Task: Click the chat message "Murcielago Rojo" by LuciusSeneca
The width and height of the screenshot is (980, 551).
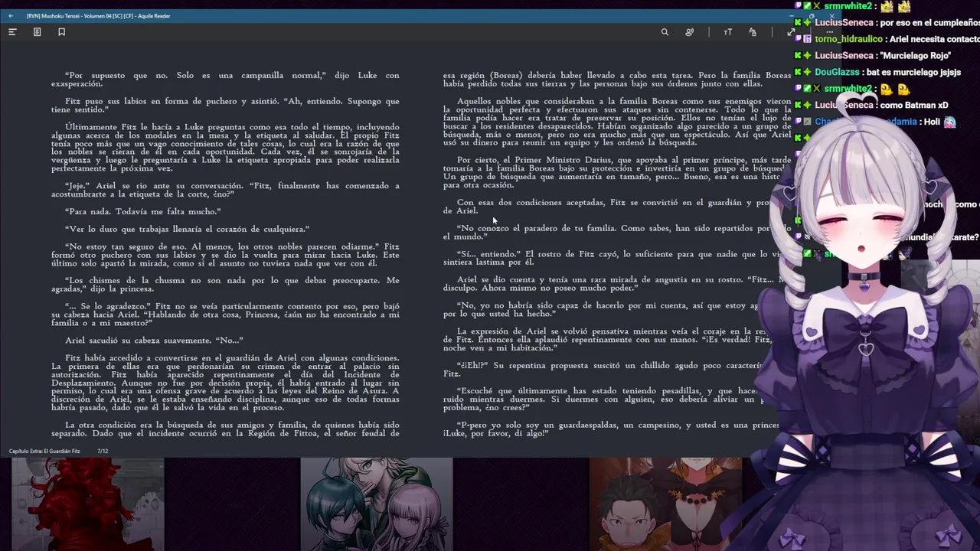Action: click(x=915, y=56)
